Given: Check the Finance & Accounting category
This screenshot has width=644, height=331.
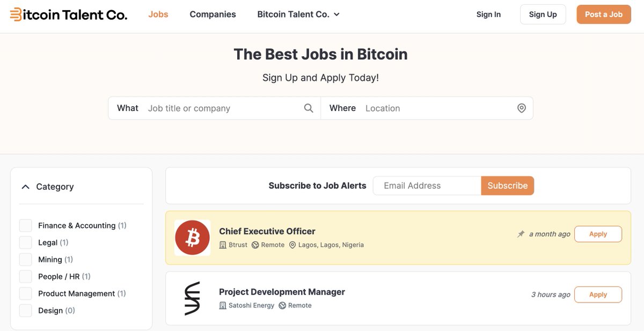Looking at the screenshot, I should coord(26,225).
